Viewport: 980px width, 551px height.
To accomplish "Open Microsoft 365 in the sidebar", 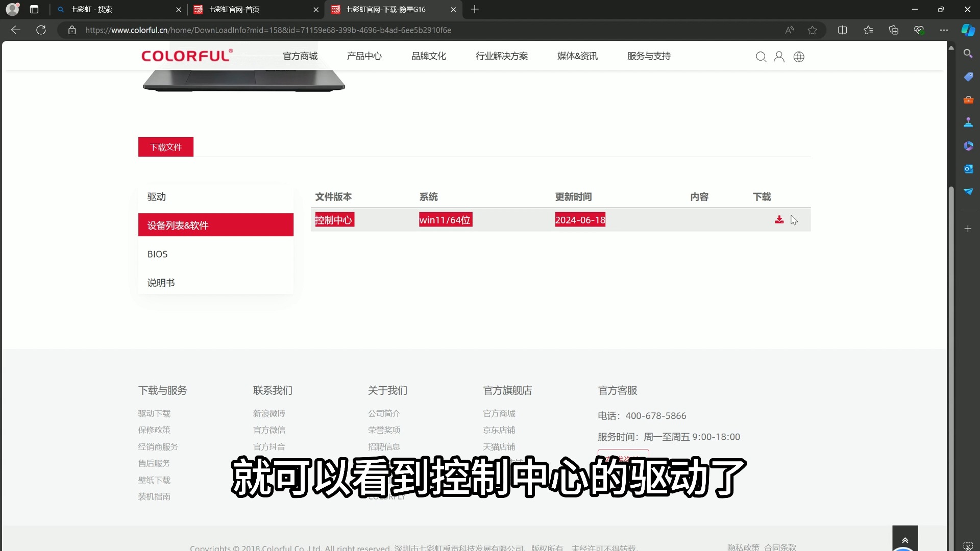I will tap(969, 146).
